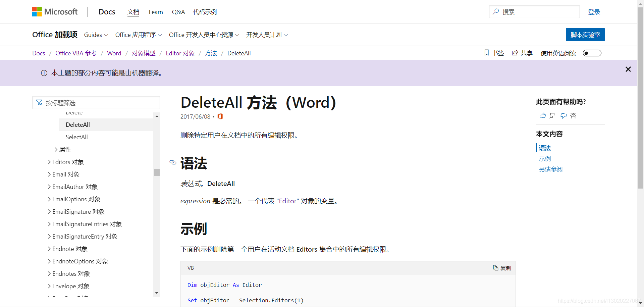Go to Word breadcrumb link
Viewport: 644px width, 307px height.
tap(114, 53)
